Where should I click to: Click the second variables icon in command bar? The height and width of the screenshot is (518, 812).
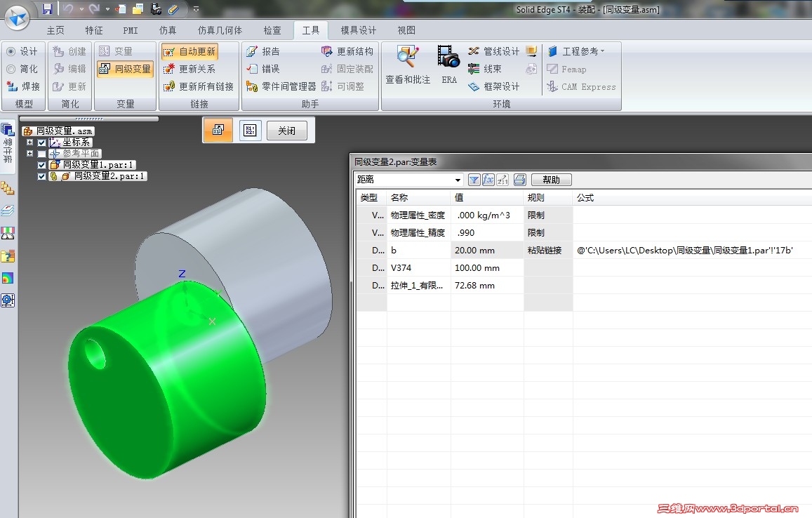(250, 130)
